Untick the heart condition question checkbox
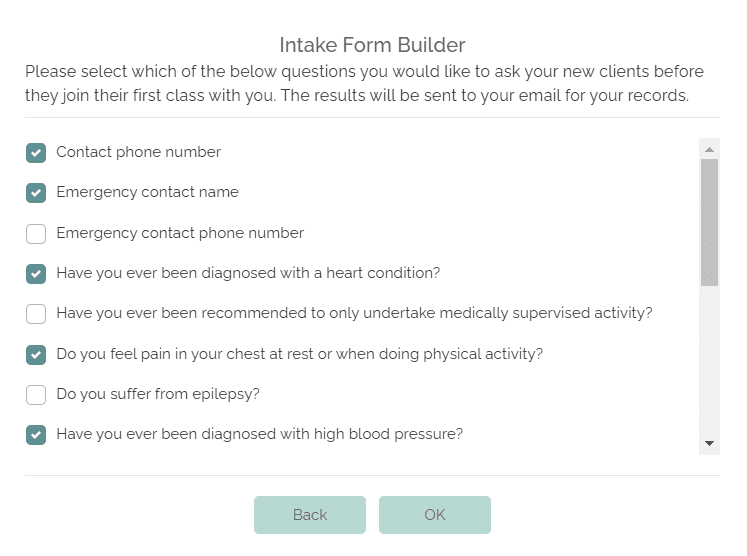Image resolution: width=747 pixels, height=556 pixels. (36, 274)
